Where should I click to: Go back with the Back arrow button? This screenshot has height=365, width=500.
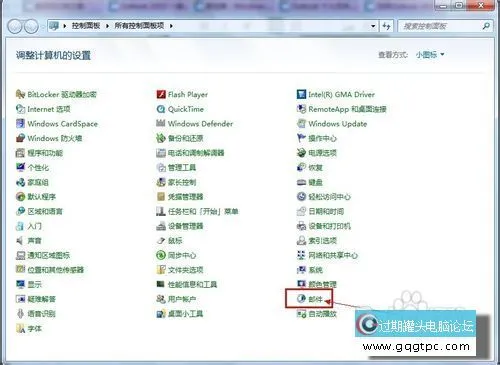click(15, 26)
